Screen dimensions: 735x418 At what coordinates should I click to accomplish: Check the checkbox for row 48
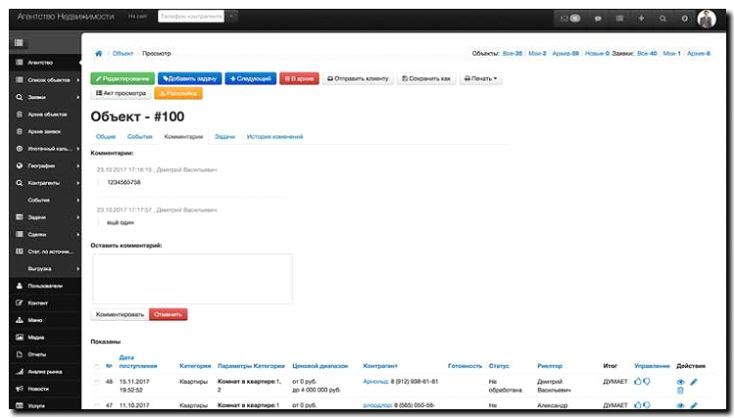(x=97, y=381)
